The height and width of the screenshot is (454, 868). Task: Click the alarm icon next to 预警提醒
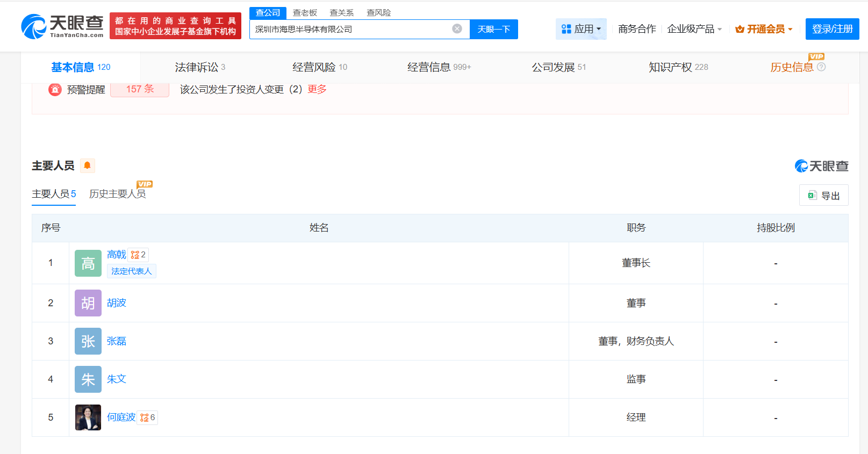point(55,90)
